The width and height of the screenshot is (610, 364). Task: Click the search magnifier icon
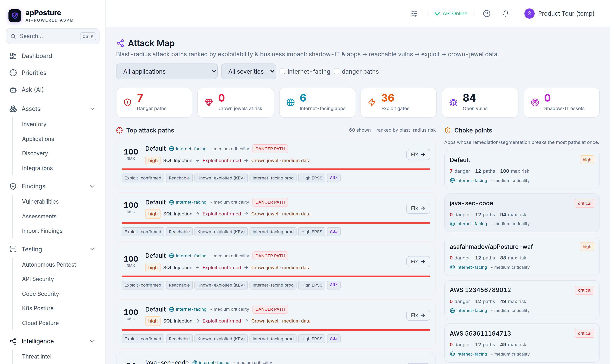13,37
